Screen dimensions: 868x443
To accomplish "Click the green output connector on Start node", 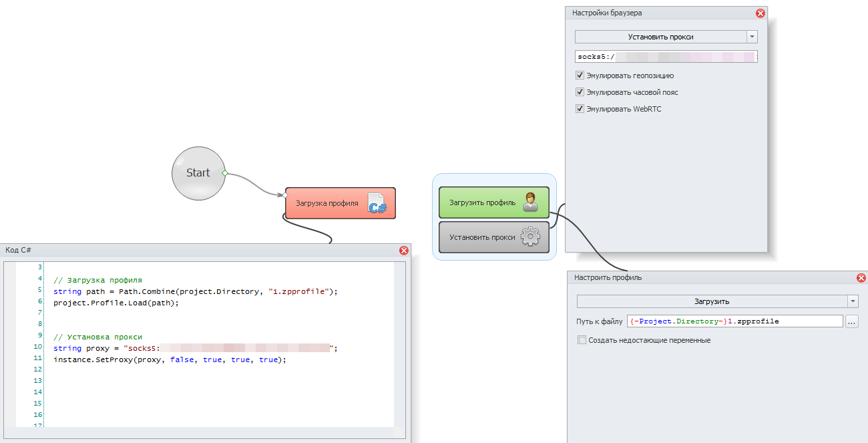I will (x=225, y=173).
